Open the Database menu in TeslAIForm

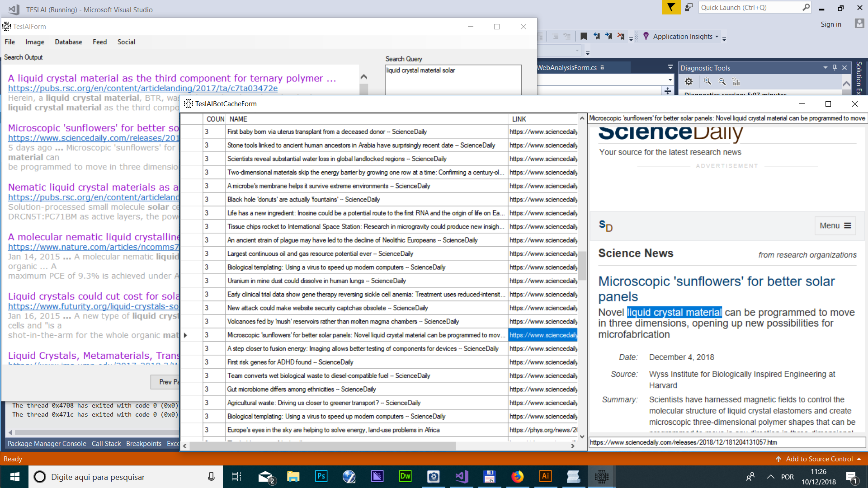pyautogui.click(x=68, y=42)
